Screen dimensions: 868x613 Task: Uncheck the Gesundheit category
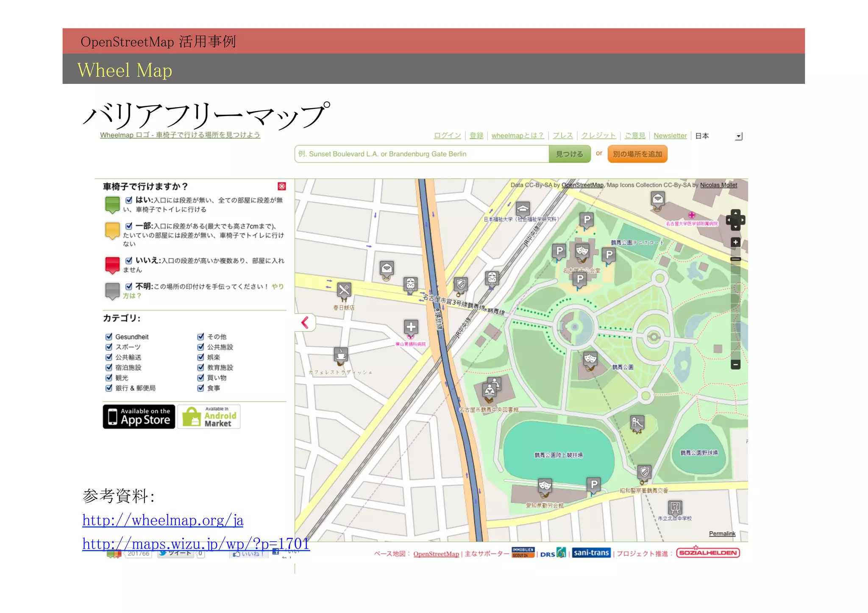click(x=109, y=337)
